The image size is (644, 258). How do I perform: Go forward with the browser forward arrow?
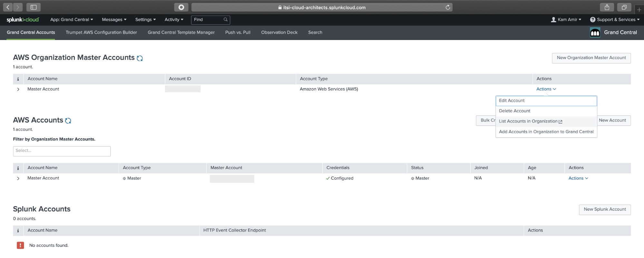click(18, 7)
